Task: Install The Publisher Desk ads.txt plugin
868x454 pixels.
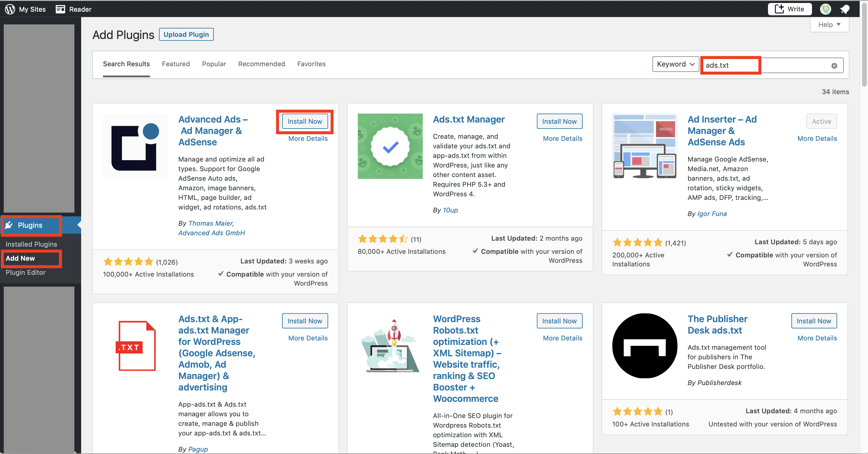Action: 814,321
